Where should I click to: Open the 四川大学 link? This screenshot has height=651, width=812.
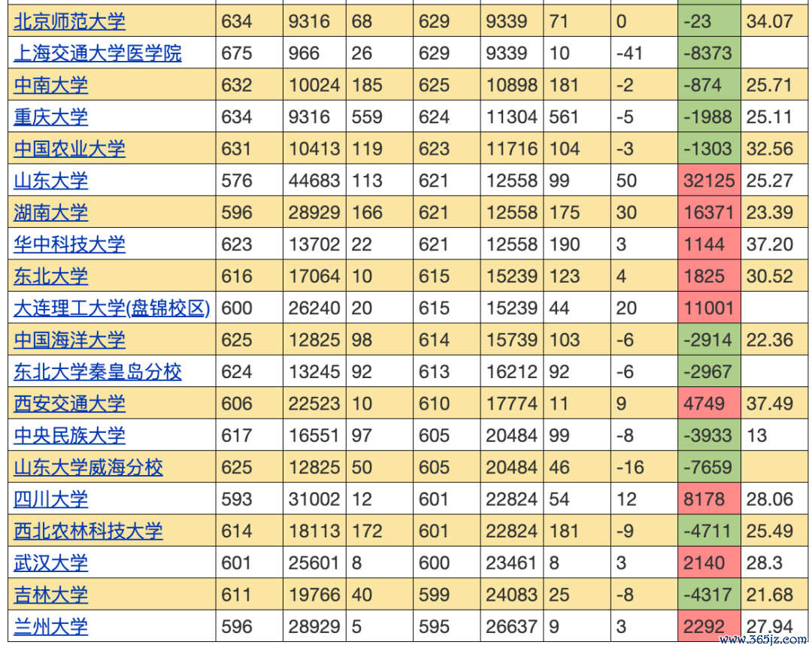(x=51, y=499)
